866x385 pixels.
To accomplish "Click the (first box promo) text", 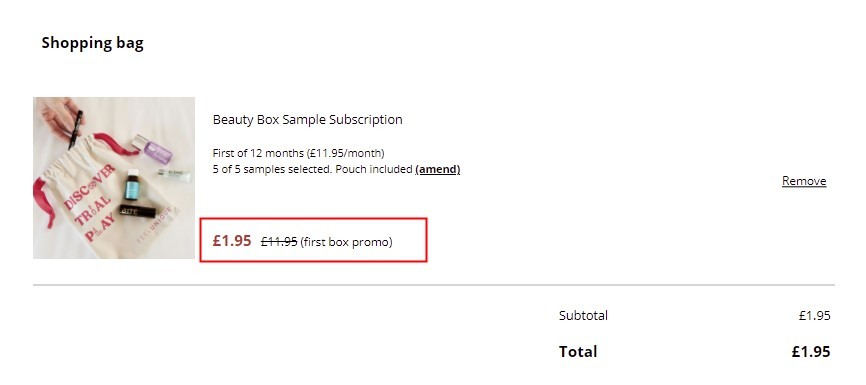I will (346, 242).
